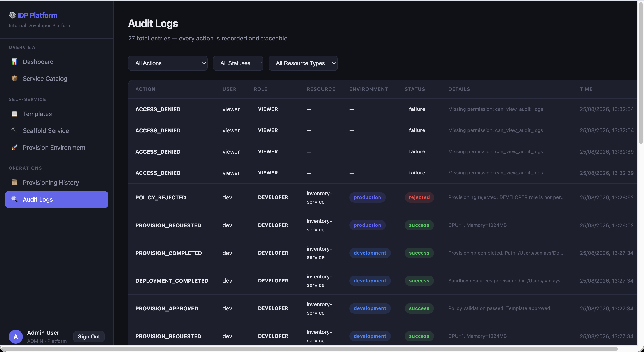Click the RESOURCE column header
644x352 pixels.
click(321, 89)
